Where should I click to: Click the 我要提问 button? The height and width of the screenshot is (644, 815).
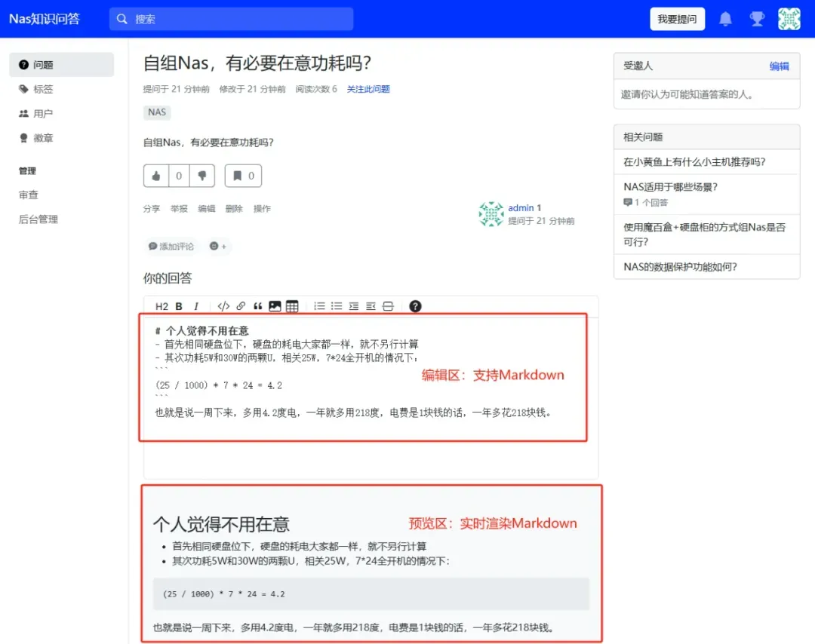pos(677,20)
